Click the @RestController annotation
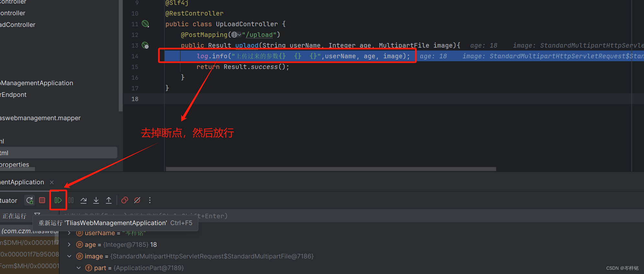 [x=194, y=13]
